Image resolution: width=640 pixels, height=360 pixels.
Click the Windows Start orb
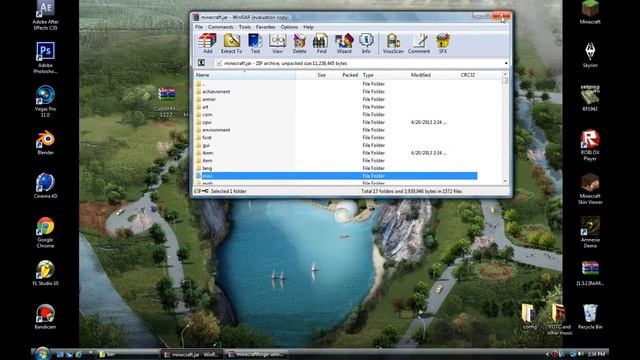point(42,354)
